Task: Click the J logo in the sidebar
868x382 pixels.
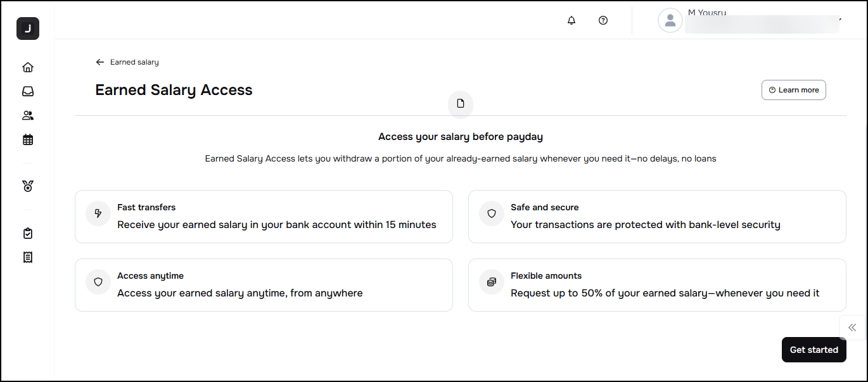Action: (x=28, y=29)
